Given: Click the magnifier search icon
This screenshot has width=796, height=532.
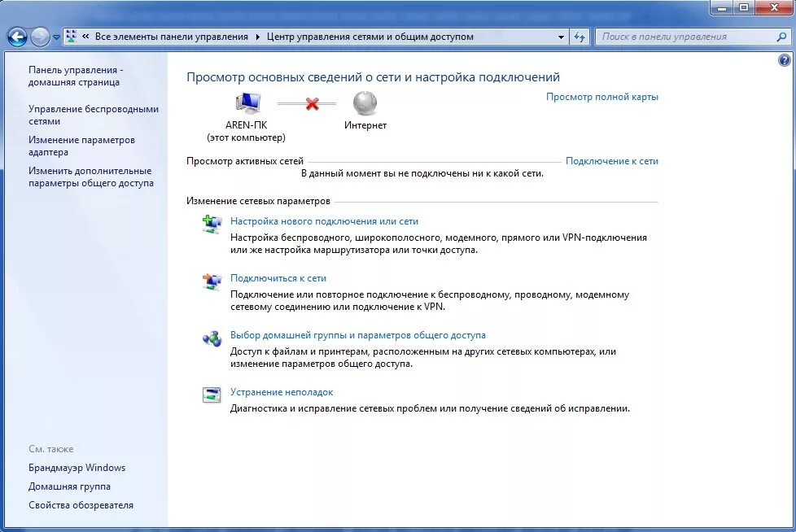Looking at the screenshot, I should (782, 37).
